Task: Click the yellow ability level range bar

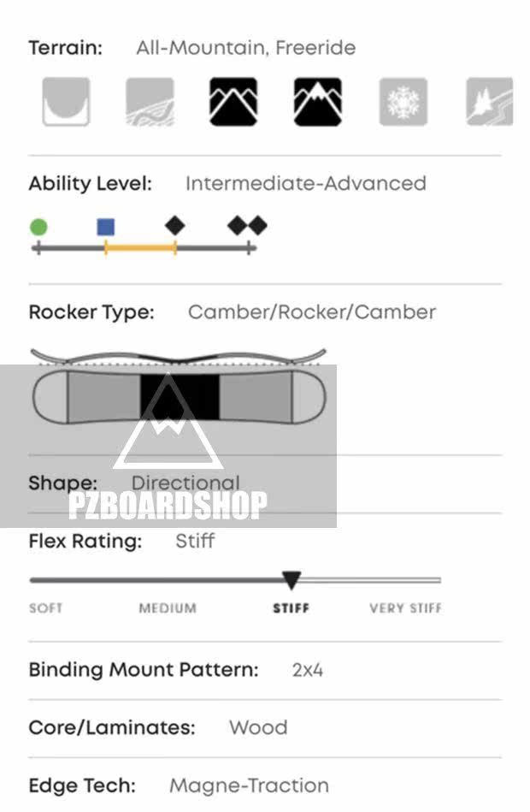Action: click(x=140, y=248)
